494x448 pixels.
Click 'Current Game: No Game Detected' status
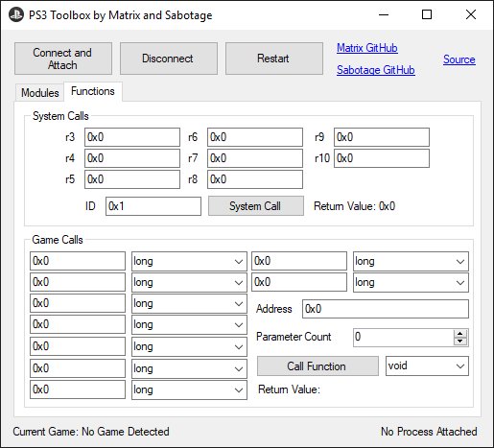[91, 432]
